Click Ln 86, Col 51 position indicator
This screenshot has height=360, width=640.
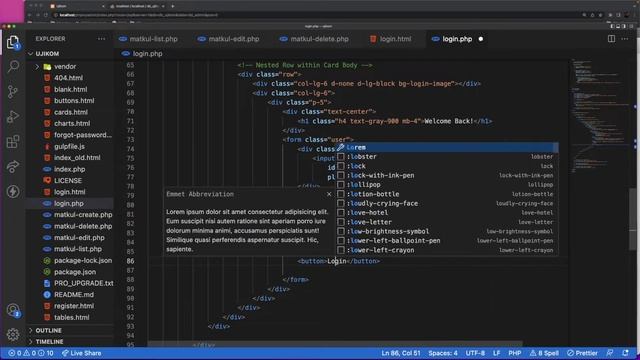pos(401,353)
